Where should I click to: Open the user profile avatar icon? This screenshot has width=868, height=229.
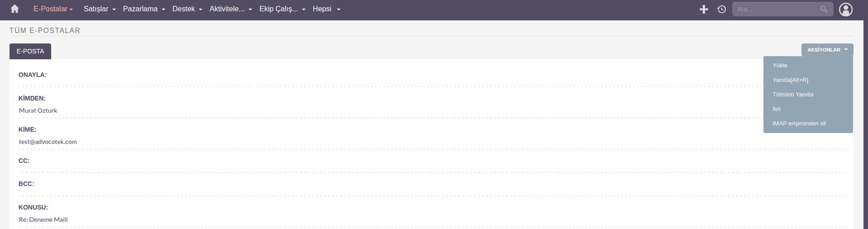pos(846,9)
